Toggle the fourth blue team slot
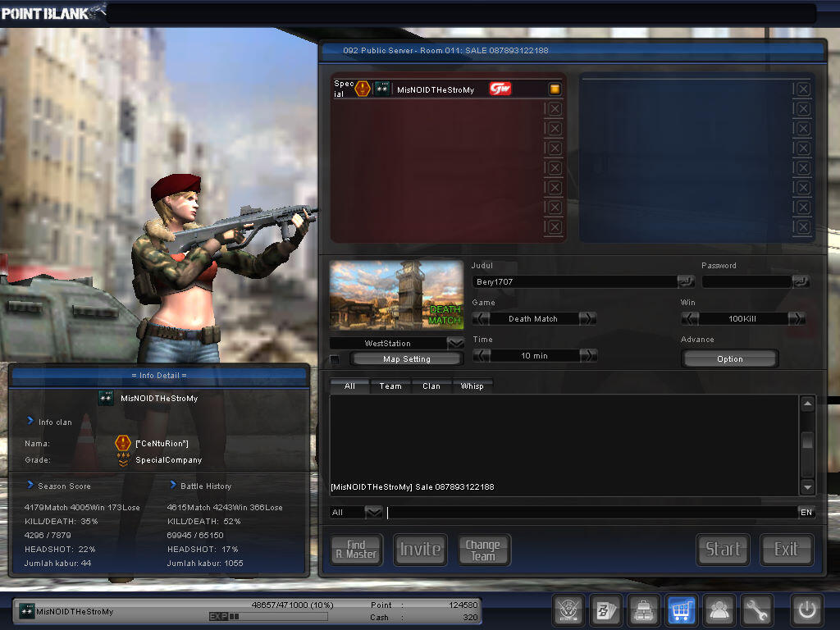 (x=803, y=148)
